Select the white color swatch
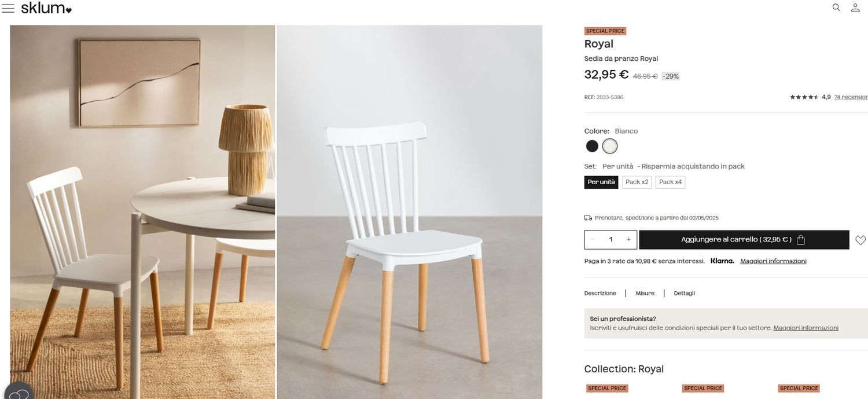 pyautogui.click(x=610, y=146)
